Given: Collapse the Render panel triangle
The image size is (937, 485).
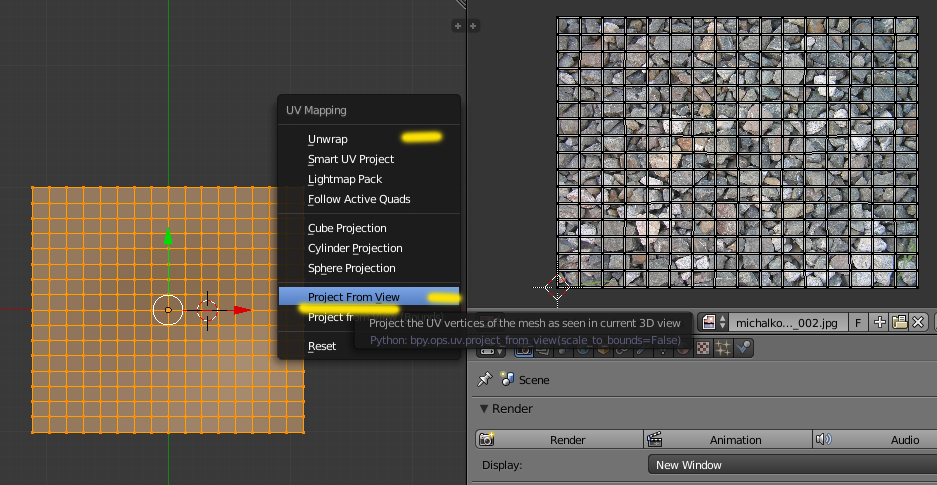Looking at the screenshot, I should 484,409.
